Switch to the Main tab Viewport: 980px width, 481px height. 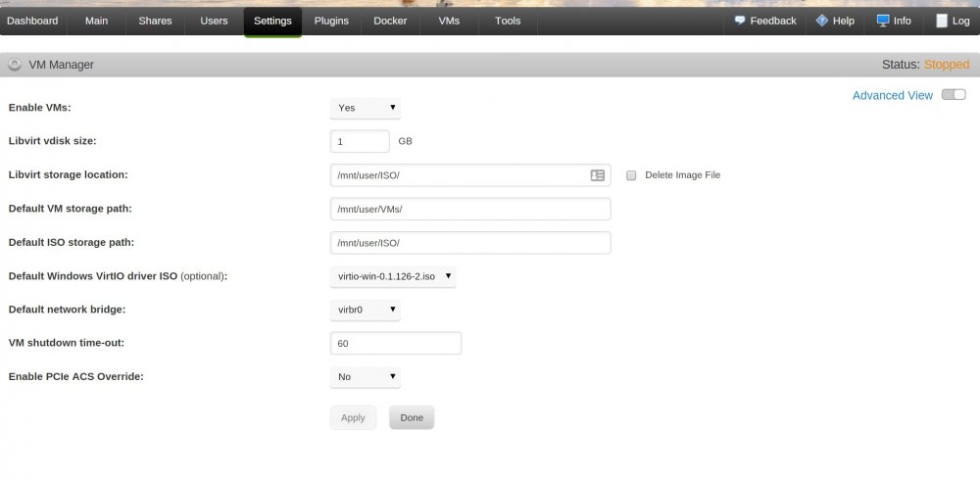point(96,21)
